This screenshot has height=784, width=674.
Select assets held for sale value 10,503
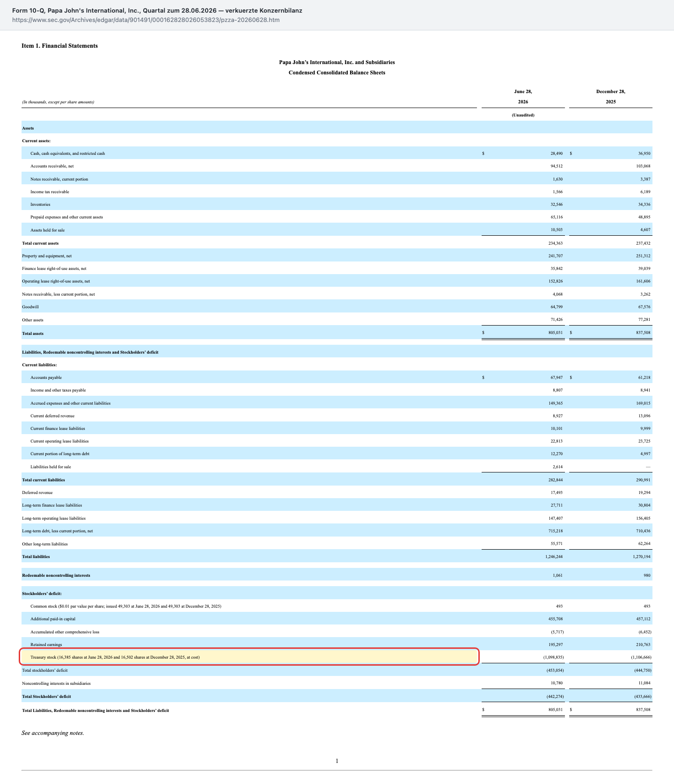pyautogui.click(x=557, y=230)
